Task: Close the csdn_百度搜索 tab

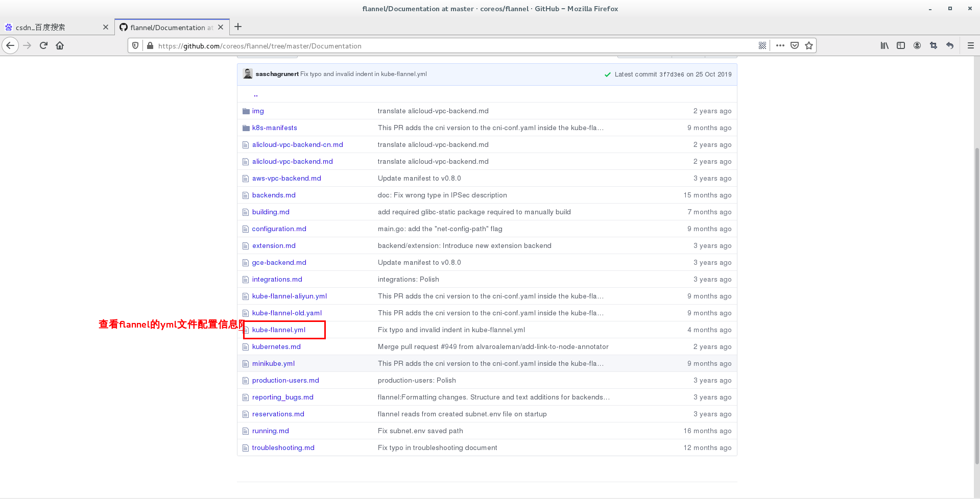Action: [106, 27]
